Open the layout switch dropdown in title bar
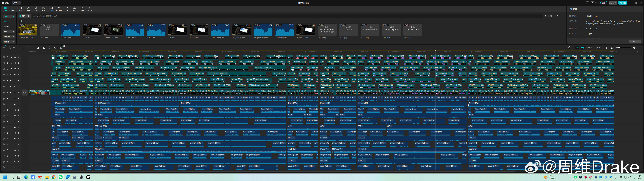The width and height of the screenshot is (644, 181). [x=595, y=3]
